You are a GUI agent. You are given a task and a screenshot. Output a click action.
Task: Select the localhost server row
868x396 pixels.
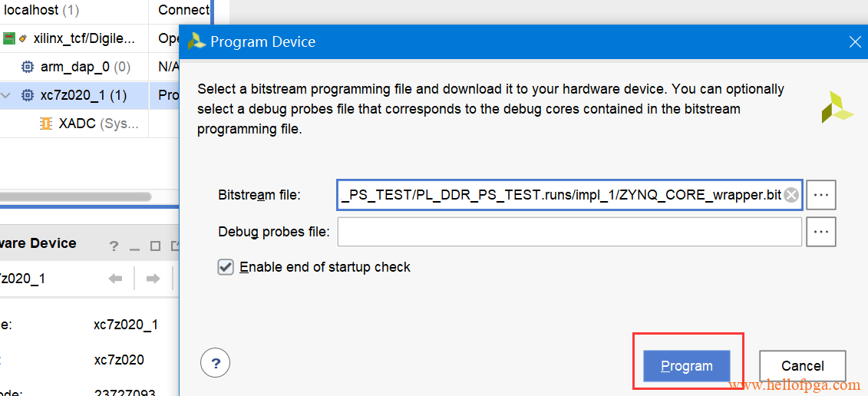tap(74, 10)
